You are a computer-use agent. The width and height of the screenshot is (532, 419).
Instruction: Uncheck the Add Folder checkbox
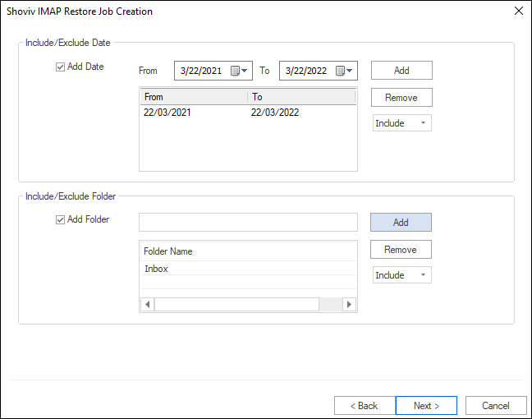60,219
